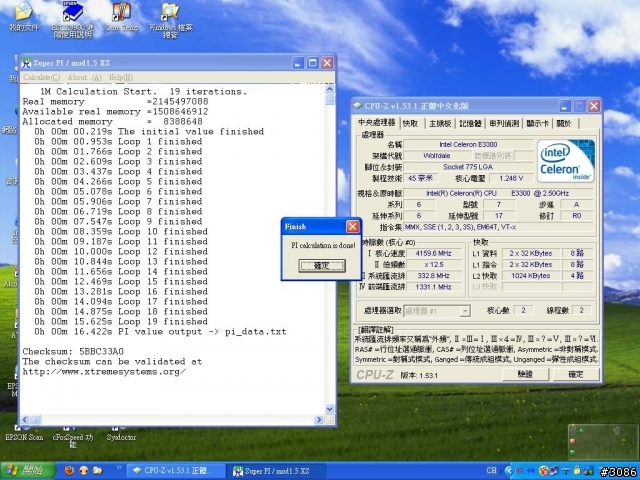The width and height of the screenshot is (640, 480).
Task: Open the 開始 Start button
Action: point(28,471)
